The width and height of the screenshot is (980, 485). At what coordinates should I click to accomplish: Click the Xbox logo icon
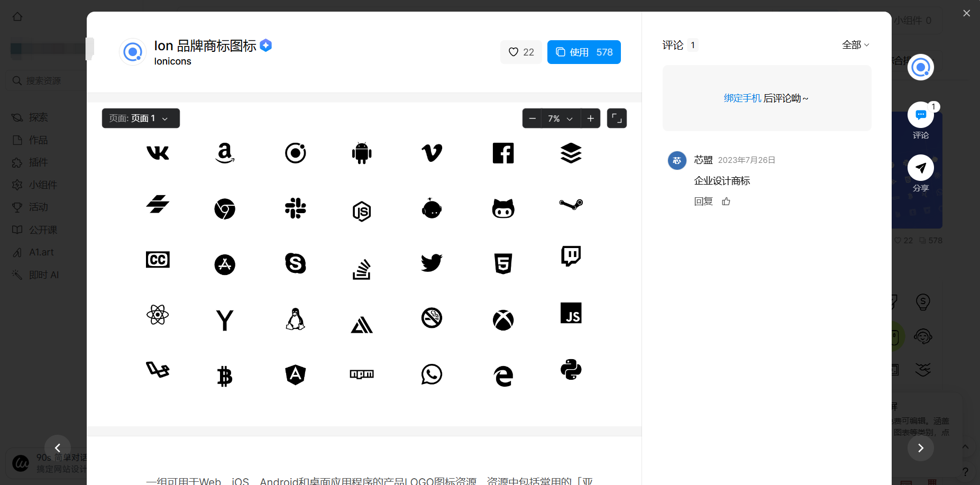click(x=503, y=320)
